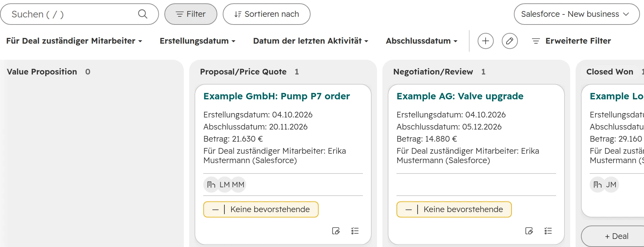The image size is (644, 247).
Task: Click MM contact avatar on Pump P7 card
Action: tap(238, 185)
